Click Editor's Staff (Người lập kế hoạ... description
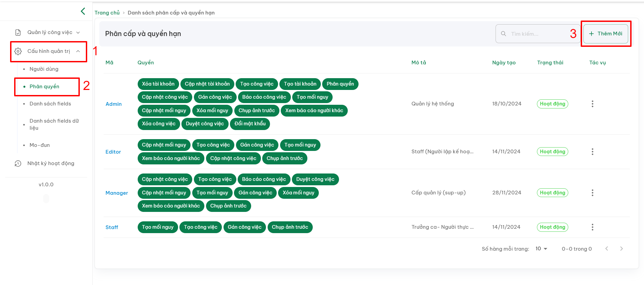Image resolution: width=644 pixels, height=285 pixels. pyautogui.click(x=442, y=152)
